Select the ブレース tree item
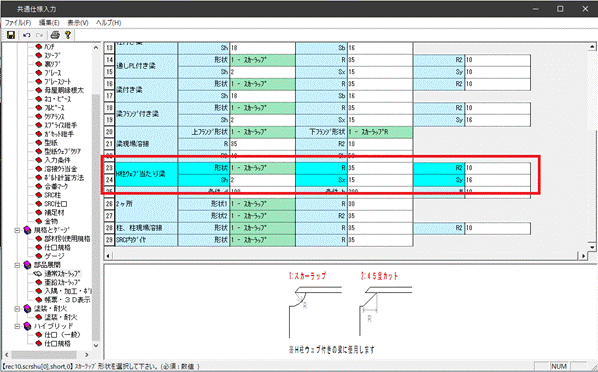The image size is (598, 372). 53,73
